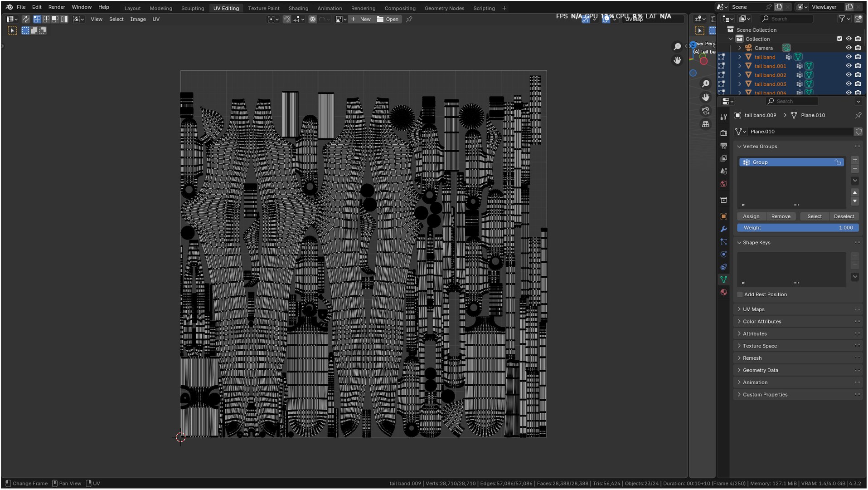The image size is (868, 490).
Task: Add a new vertex group with plus
Action: tap(855, 160)
